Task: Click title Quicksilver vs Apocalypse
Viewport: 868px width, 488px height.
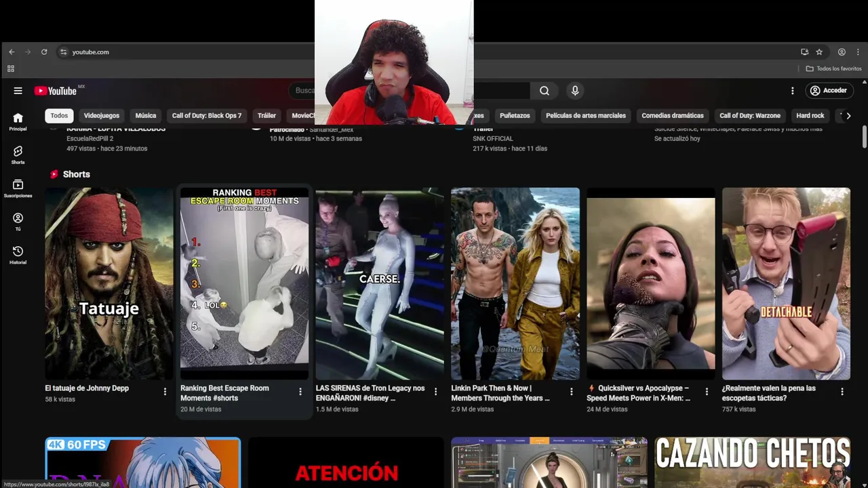Action: click(639, 393)
